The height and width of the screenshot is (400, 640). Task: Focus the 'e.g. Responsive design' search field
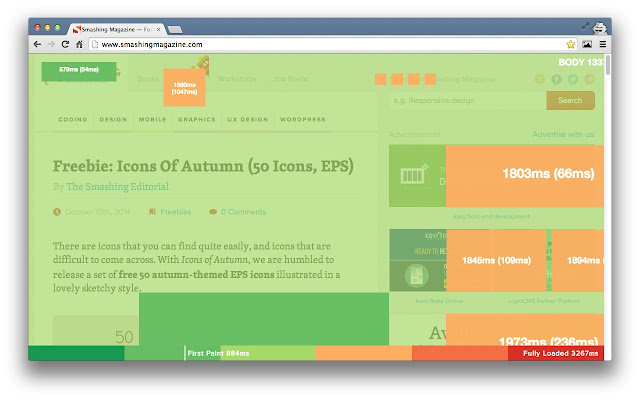[x=467, y=100]
